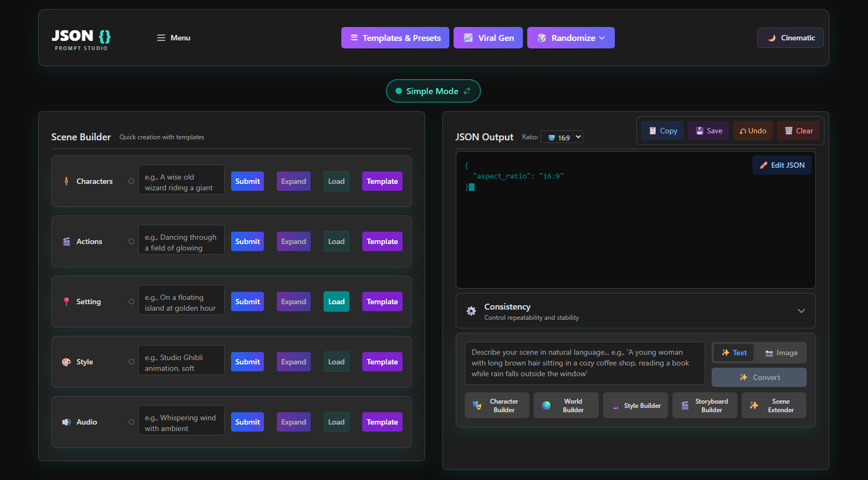Viewport: 868px width, 480px height.
Task: Expand the Consistency section chevron
Action: (x=801, y=311)
